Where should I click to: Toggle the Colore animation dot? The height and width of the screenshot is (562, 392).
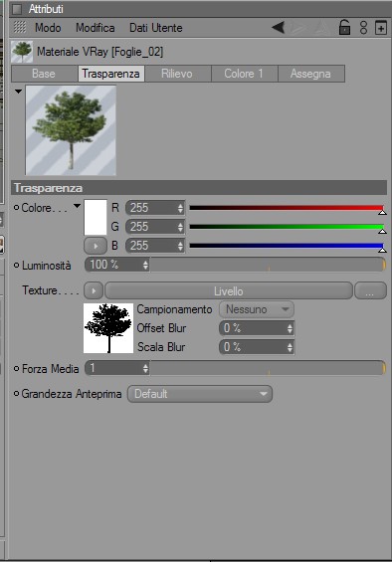pos(16,208)
